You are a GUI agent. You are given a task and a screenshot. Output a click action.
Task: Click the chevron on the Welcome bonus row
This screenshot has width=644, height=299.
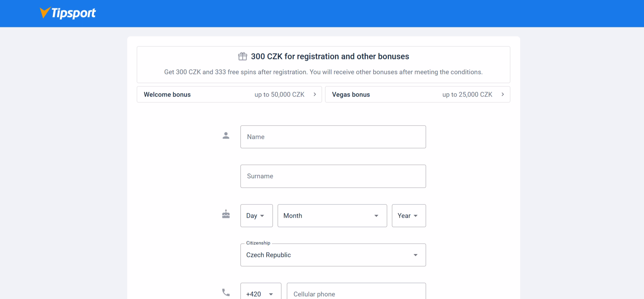click(x=315, y=94)
